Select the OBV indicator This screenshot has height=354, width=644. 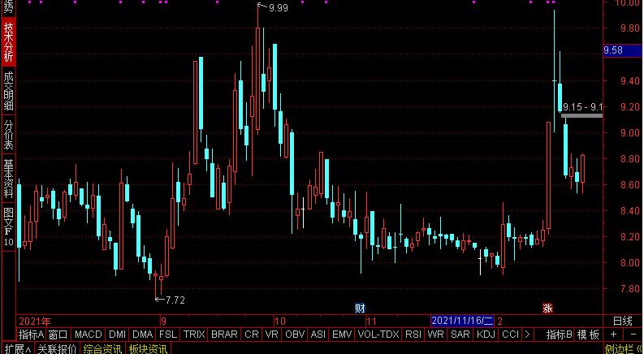click(295, 335)
